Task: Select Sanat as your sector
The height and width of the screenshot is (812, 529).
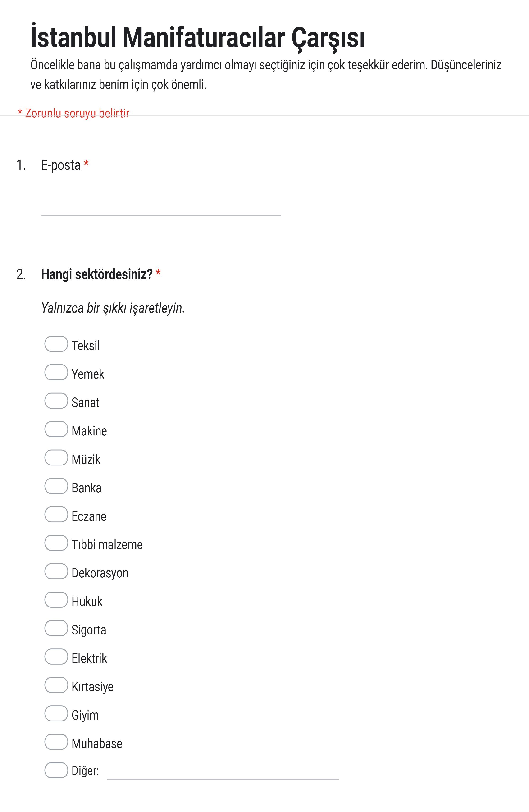Action: 56,401
